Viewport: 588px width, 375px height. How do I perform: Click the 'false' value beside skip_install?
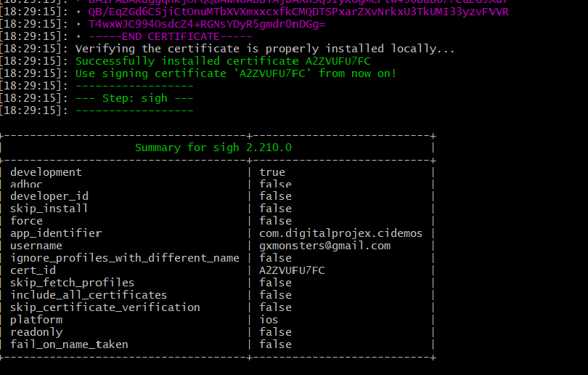[275, 209]
